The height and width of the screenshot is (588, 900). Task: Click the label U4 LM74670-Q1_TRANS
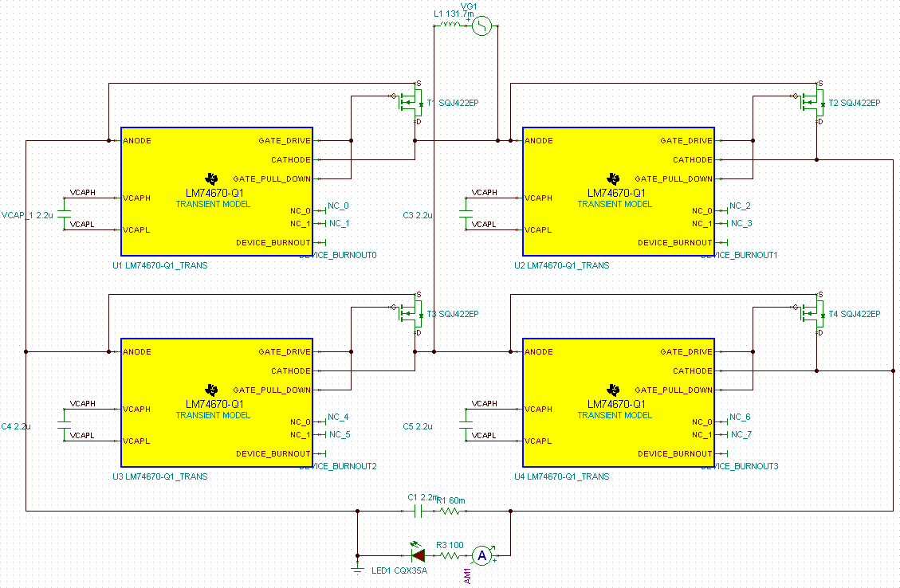[562, 476]
